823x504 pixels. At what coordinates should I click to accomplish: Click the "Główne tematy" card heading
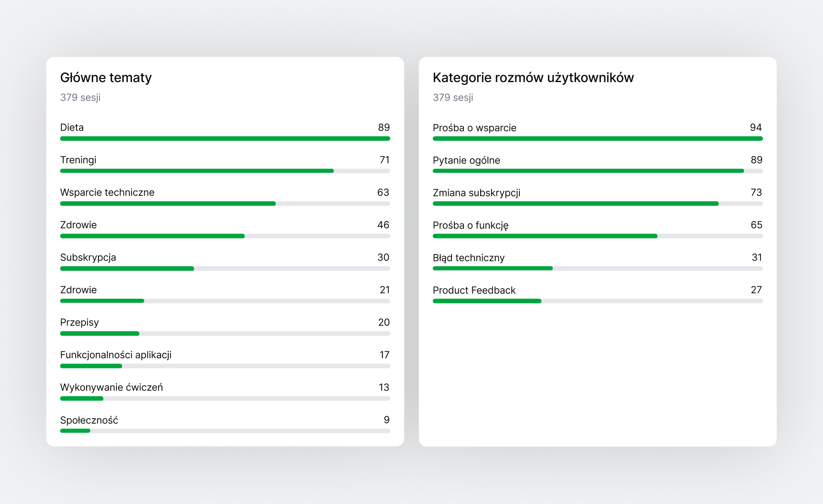[106, 78]
